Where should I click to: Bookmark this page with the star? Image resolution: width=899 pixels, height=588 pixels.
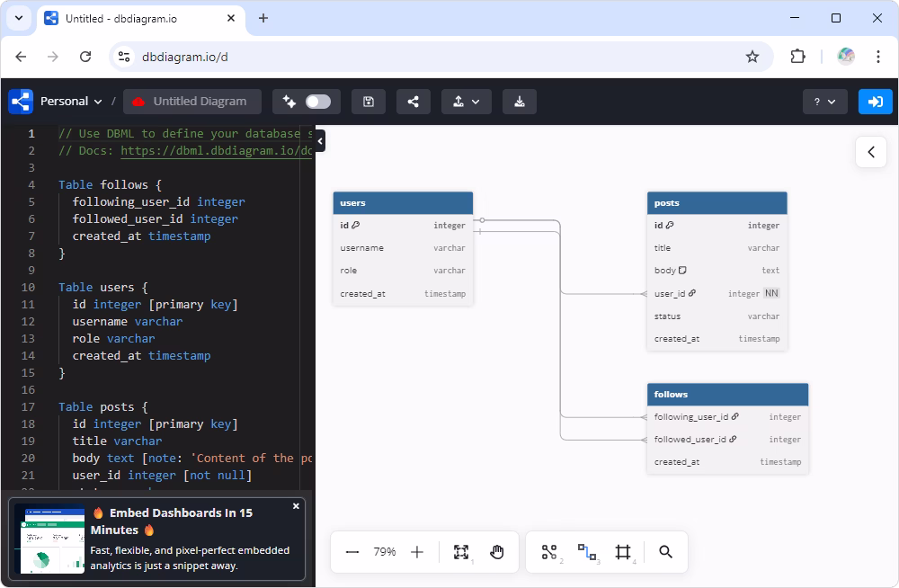pyautogui.click(x=752, y=57)
